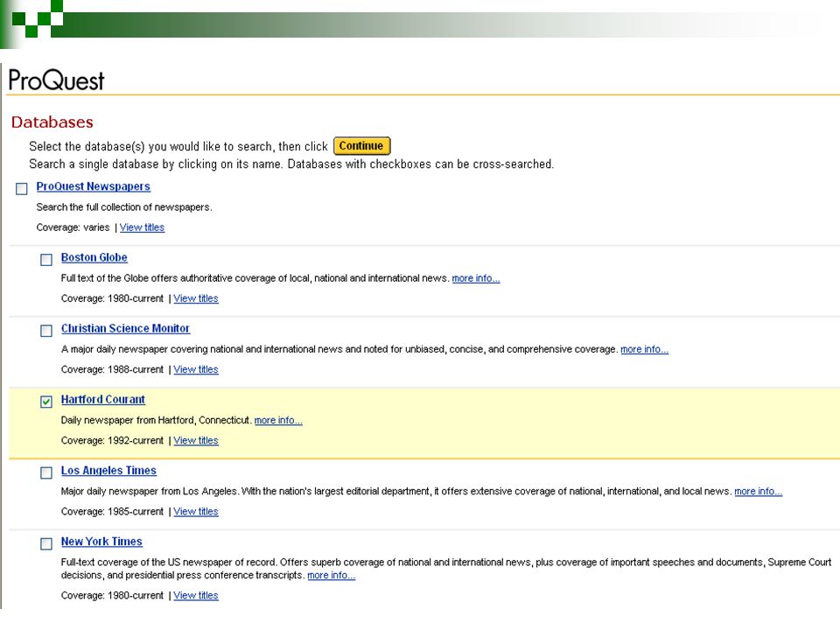
Task: Select the Christian Science Monitor checkbox
Action: point(46,331)
